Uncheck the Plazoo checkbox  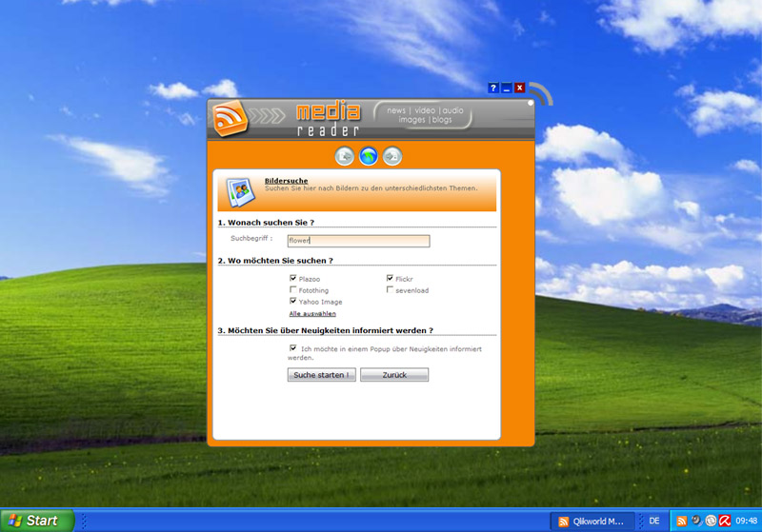[292, 278]
